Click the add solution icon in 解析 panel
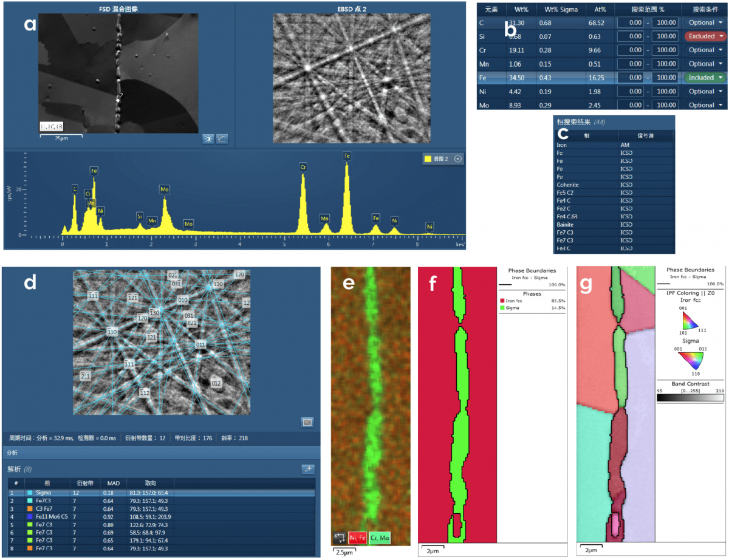The height and width of the screenshot is (560, 729). coord(307,469)
